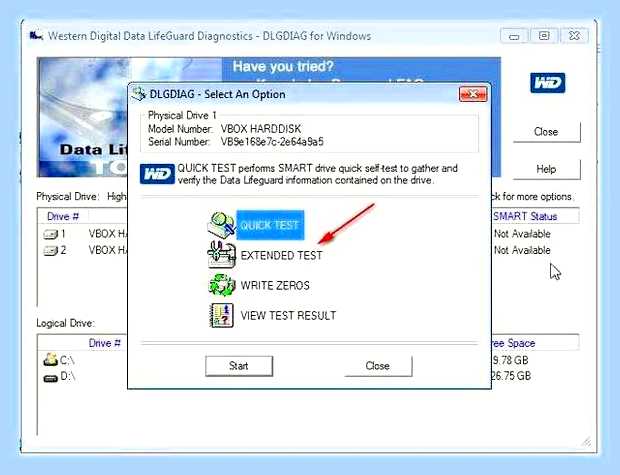Select physical drive 2 disk icon
The image size is (620, 475).
[x=50, y=250]
